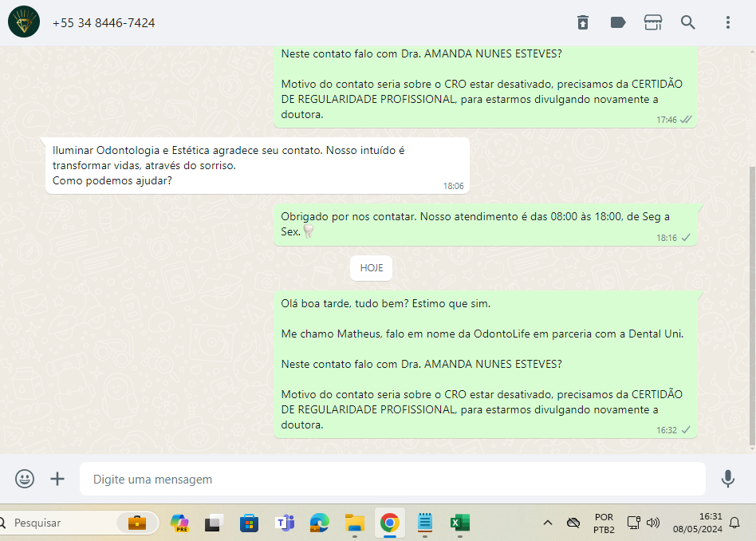Click the Iluminar Odontologia received message
Screen dimensions: 756x541
coord(258,165)
